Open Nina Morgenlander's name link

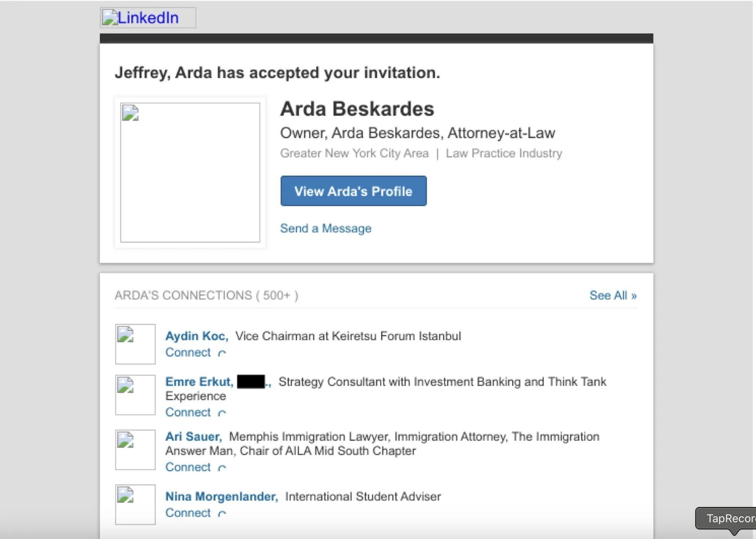click(x=221, y=497)
